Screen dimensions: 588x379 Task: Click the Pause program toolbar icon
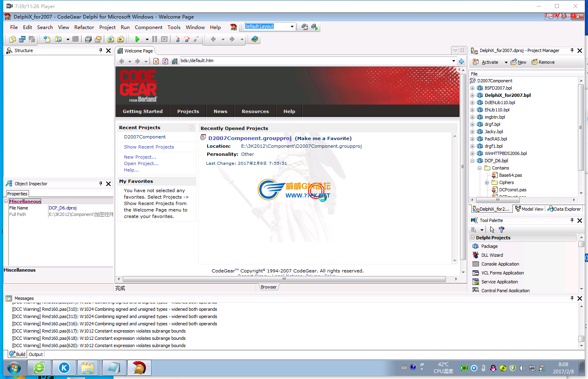(155, 39)
